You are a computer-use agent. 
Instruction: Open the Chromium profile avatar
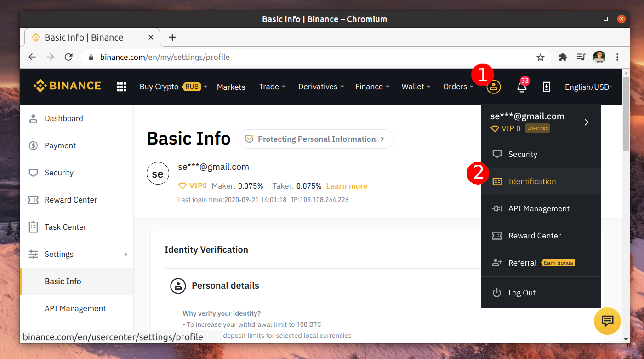coord(599,57)
